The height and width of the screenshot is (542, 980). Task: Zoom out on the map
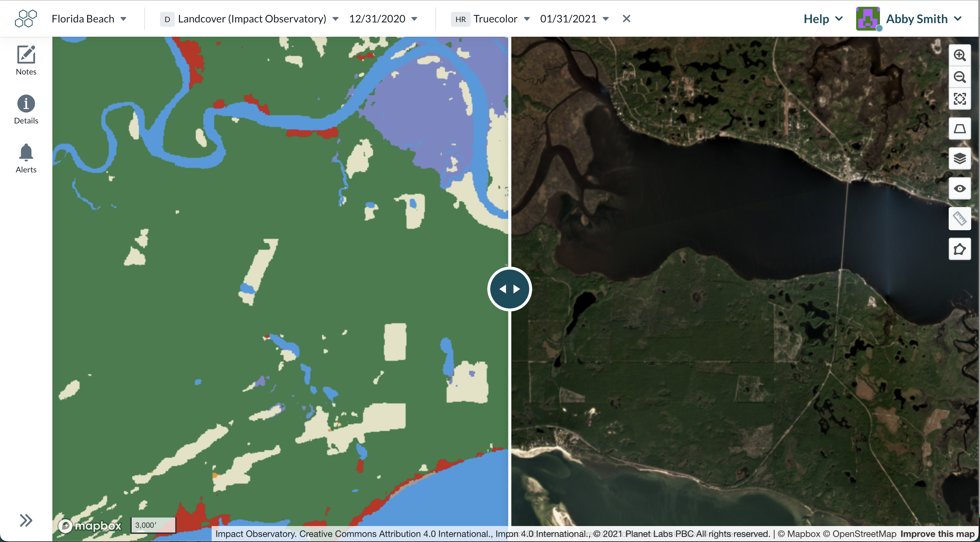click(x=960, y=77)
